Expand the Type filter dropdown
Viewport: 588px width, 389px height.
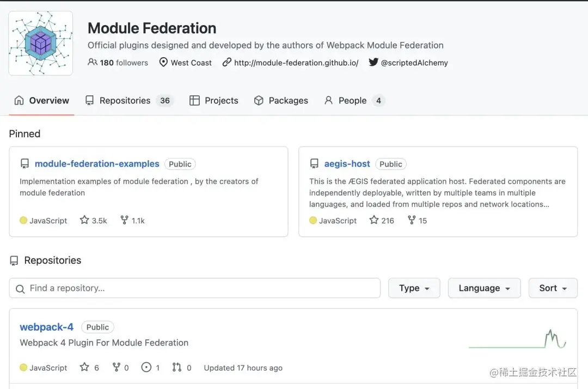click(x=414, y=288)
